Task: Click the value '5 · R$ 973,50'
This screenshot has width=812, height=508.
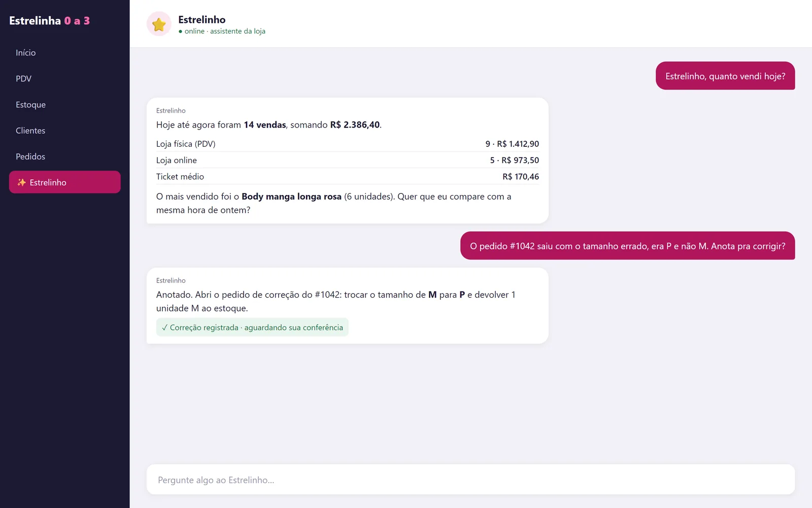Action: pyautogui.click(x=514, y=160)
